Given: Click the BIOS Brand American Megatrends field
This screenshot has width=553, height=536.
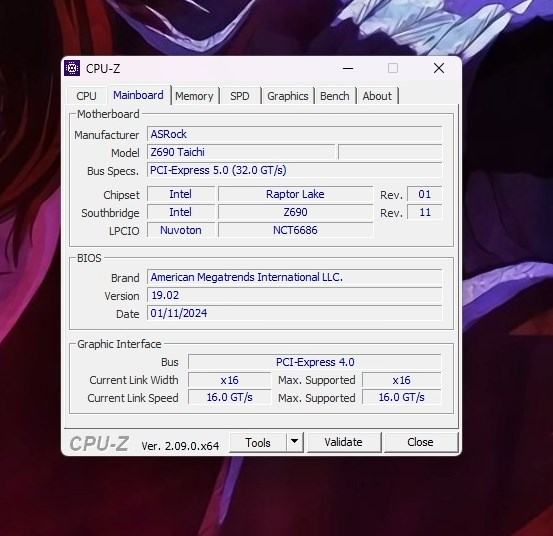Looking at the screenshot, I should click(294, 277).
